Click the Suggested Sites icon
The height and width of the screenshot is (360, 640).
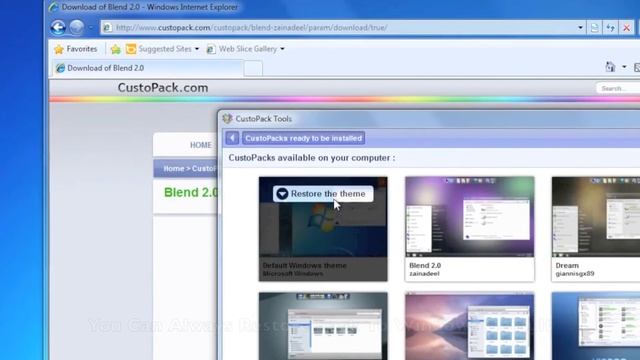[131, 49]
